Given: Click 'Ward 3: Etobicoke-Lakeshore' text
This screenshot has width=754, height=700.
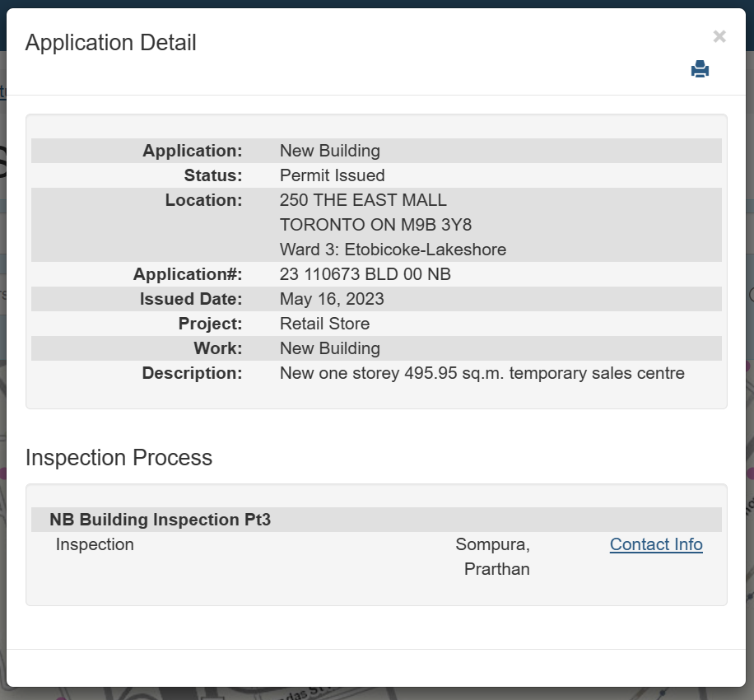Looking at the screenshot, I should (393, 250).
